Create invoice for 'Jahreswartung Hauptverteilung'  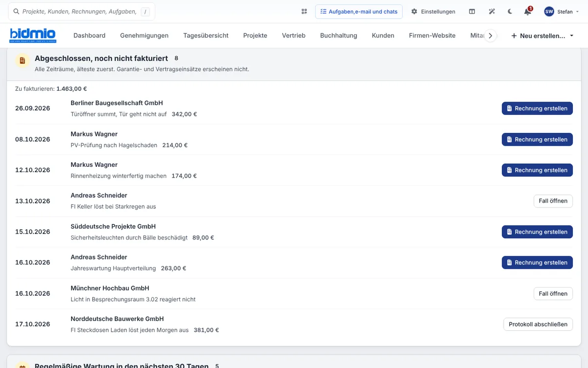pos(537,263)
